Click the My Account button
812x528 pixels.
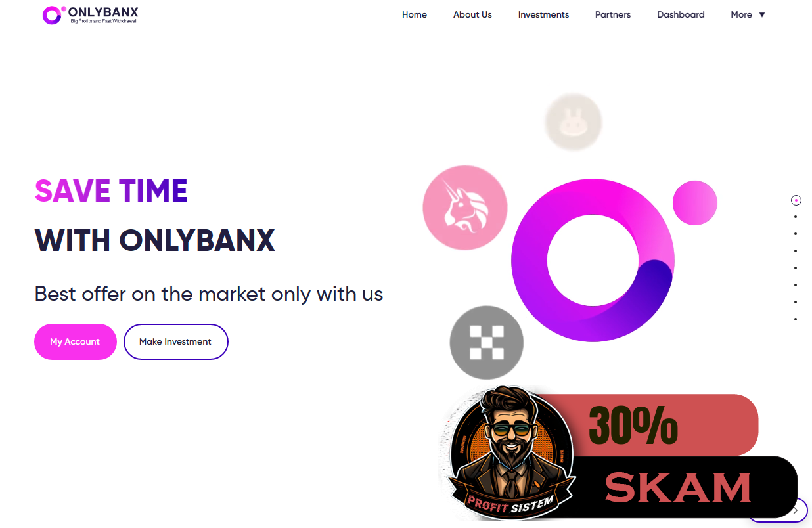pos(75,341)
